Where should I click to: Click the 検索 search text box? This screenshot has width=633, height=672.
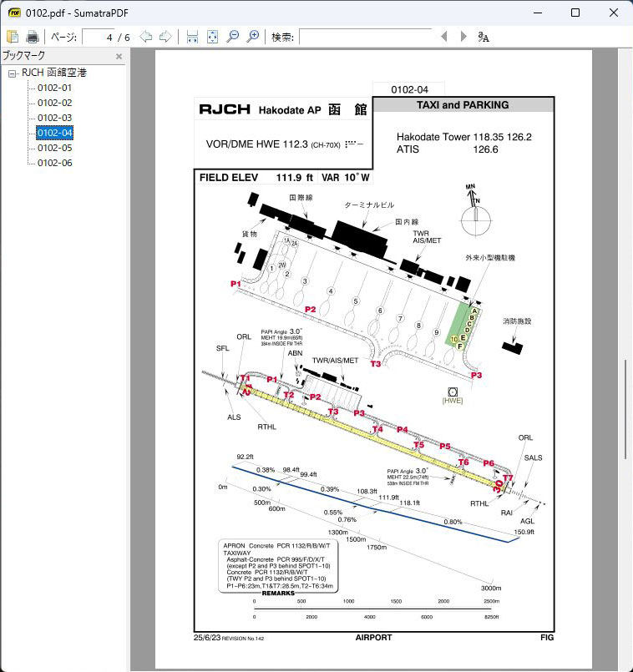click(x=365, y=37)
